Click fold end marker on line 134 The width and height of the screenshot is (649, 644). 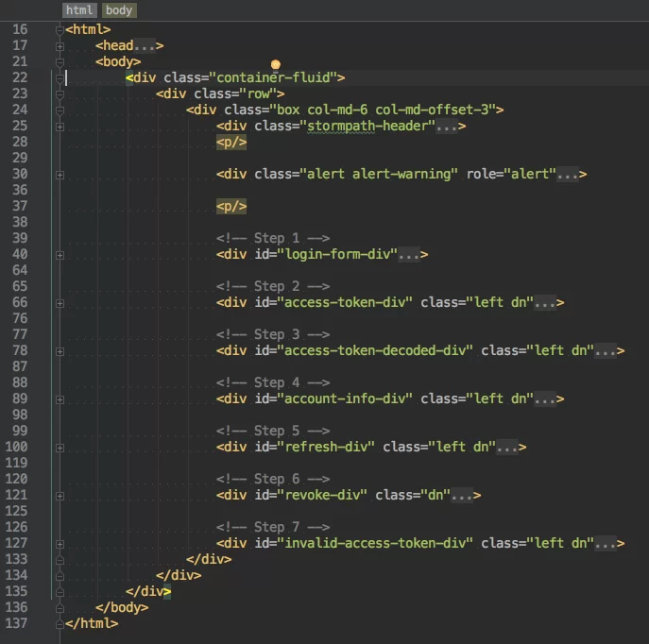coord(60,576)
